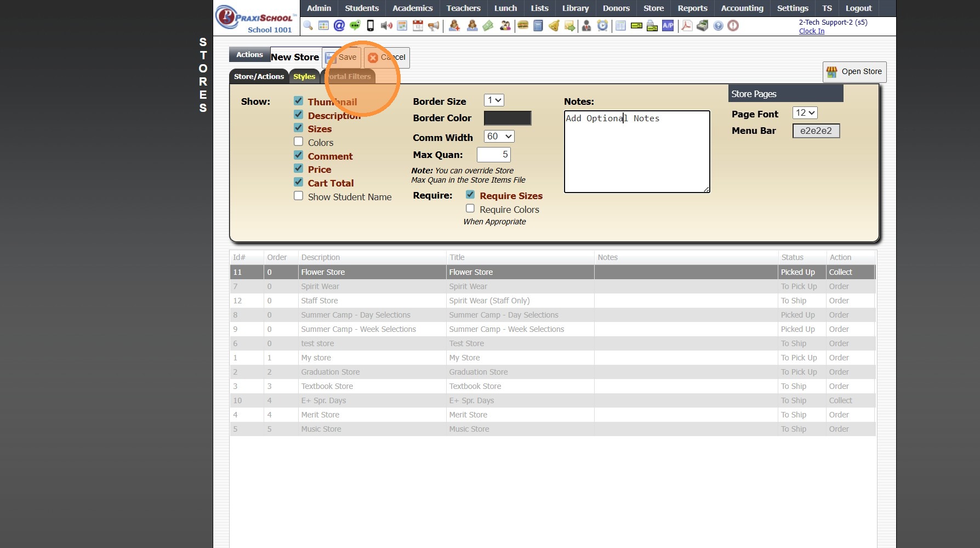Click the Open Store button

[x=854, y=72]
